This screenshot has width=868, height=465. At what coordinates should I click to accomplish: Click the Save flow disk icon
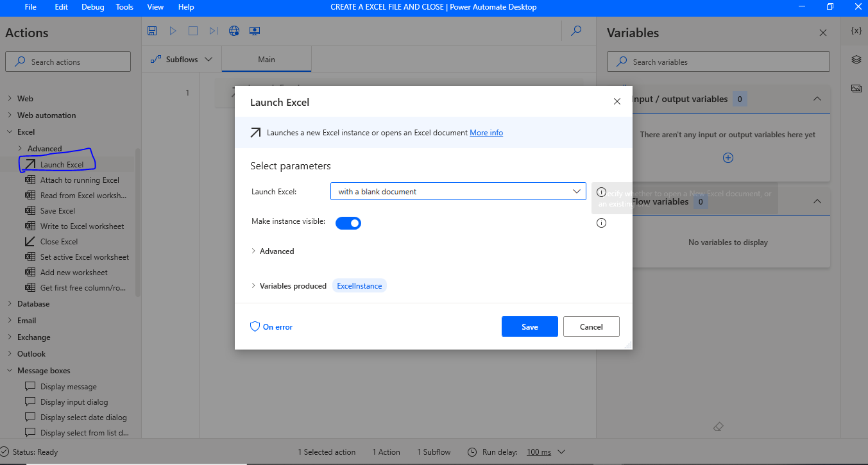click(x=152, y=31)
